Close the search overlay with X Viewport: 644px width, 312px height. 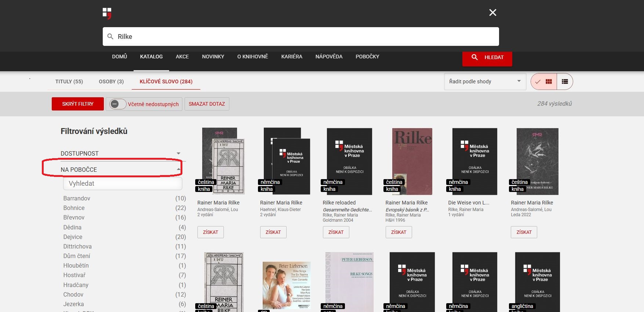click(492, 13)
